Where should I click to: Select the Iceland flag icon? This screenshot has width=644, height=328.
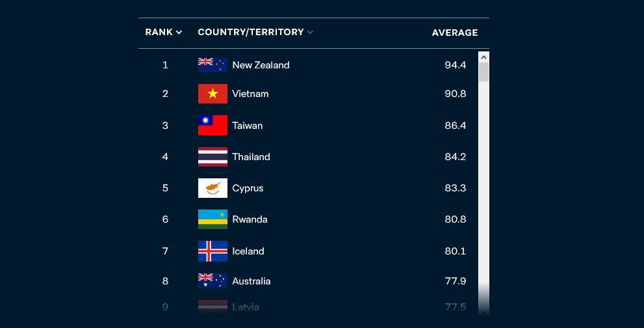click(213, 251)
